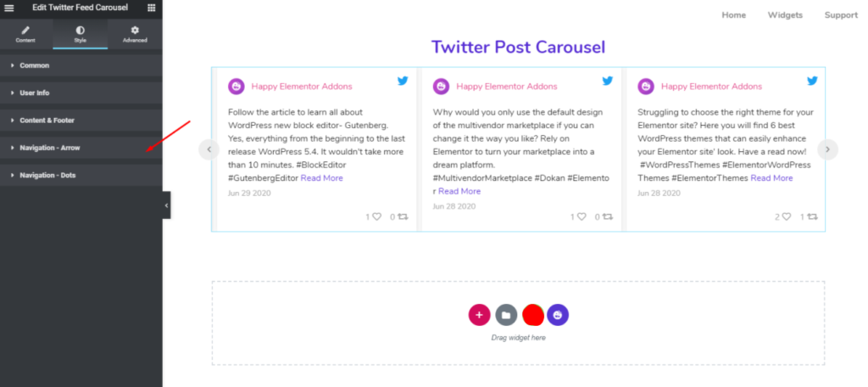Open the Widgets menu link

785,15
